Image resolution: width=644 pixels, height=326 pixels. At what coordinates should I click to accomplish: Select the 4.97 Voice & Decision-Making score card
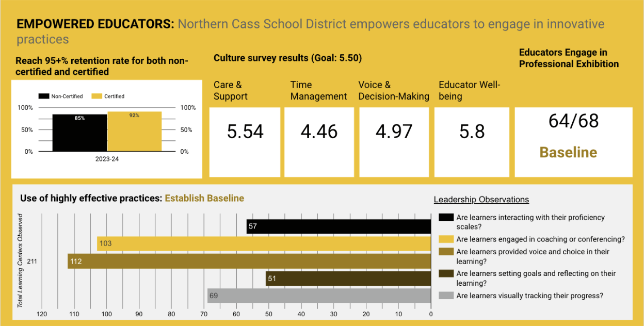tap(394, 142)
